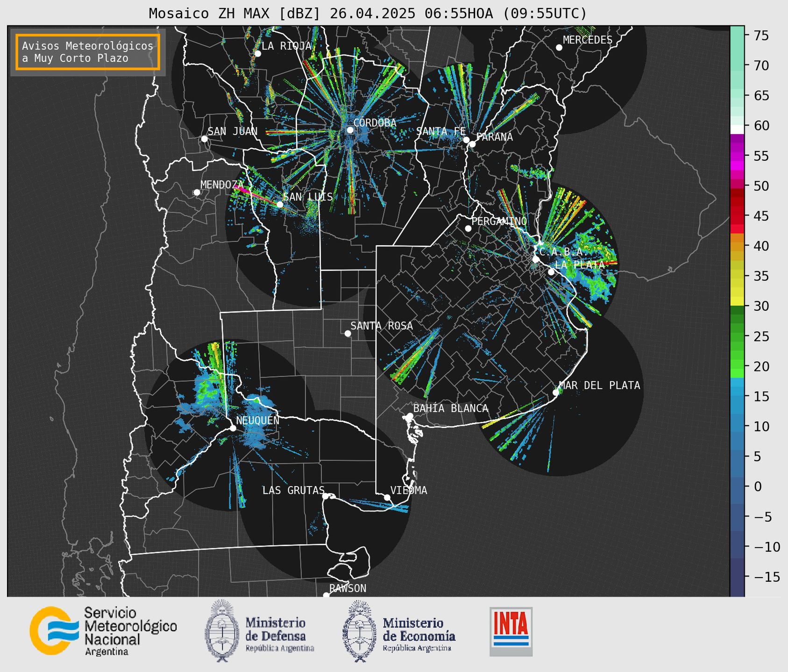
Task: Click the Viedma city marker dot
Action: coord(387,497)
